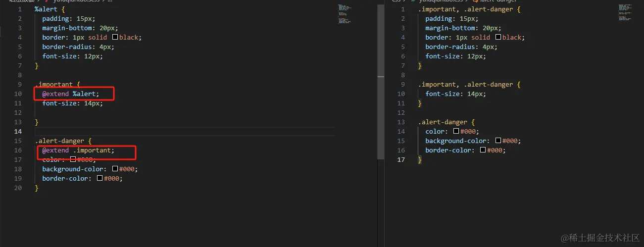Open the black swatch in right CSS border line
Screen dimensions: 644x247
click(498, 37)
